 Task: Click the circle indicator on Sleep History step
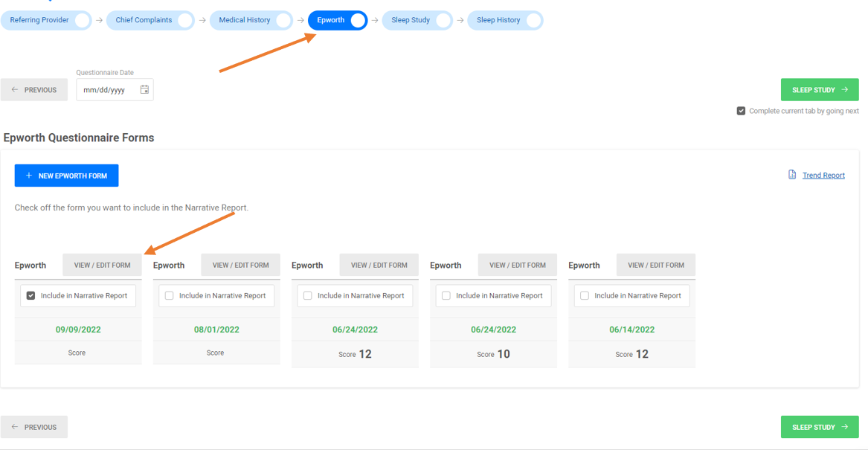tap(533, 21)
